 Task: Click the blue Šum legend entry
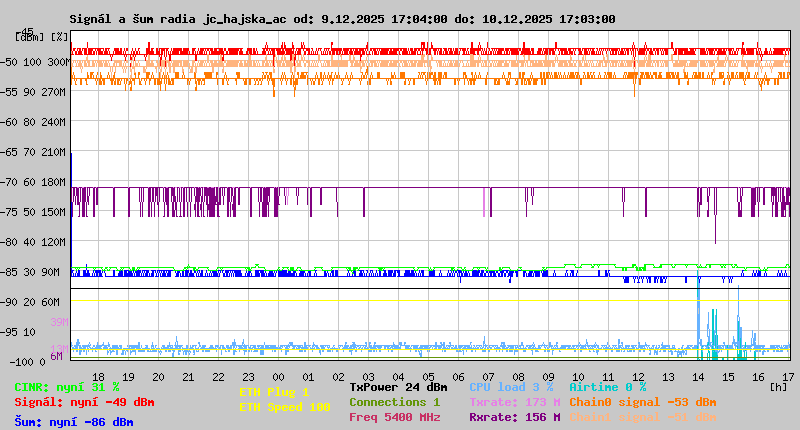pos(74,422)
